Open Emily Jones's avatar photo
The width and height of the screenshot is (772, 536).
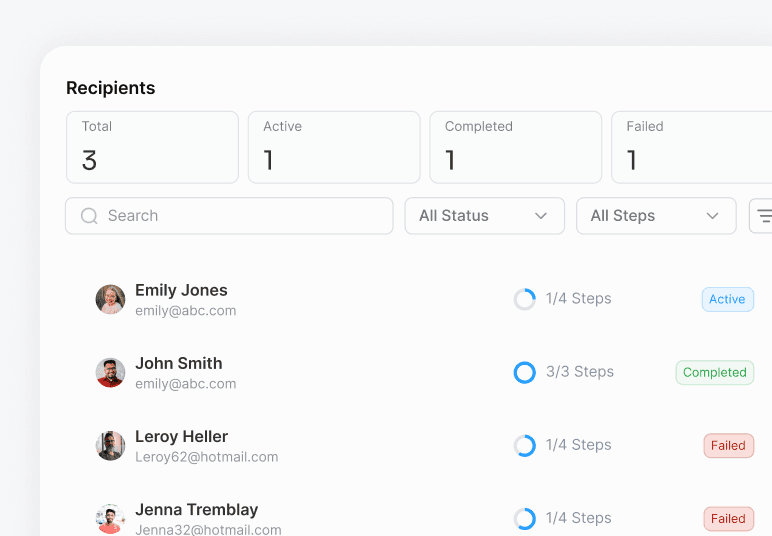coord(110,299)
